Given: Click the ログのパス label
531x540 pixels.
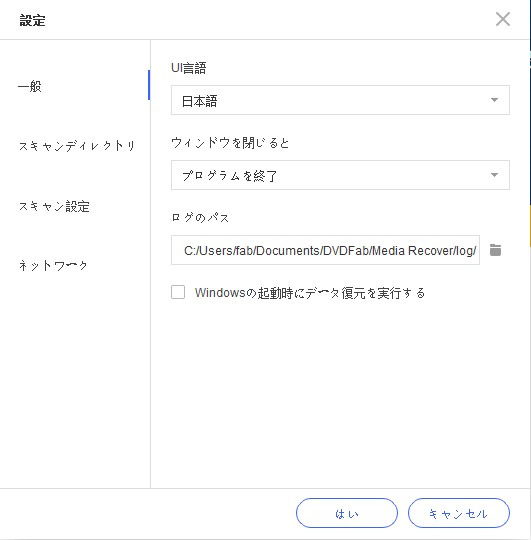Looking at the screenshot, I should (200, 217).
